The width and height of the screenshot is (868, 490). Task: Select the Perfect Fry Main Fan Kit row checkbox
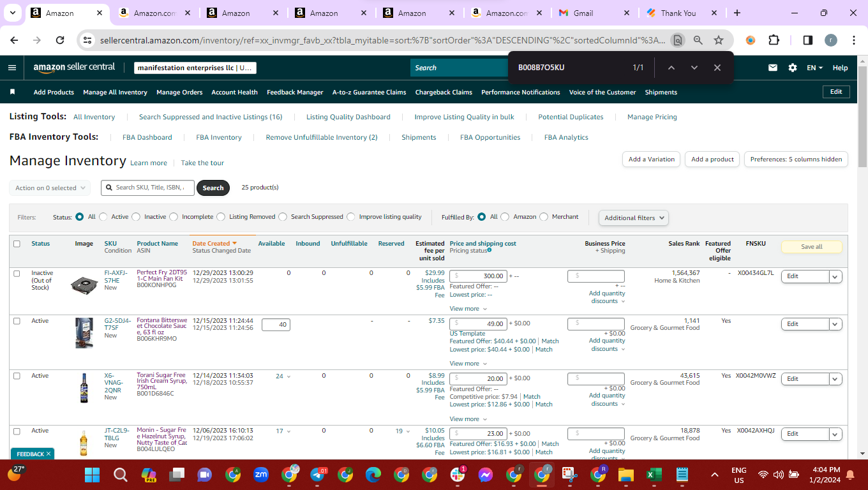[x=17, y=273]
